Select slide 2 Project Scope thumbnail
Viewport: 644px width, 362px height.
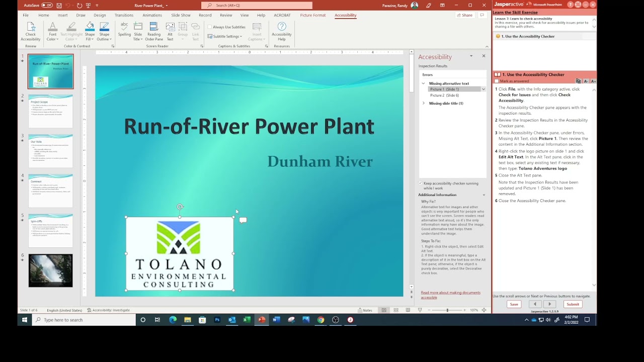pos(50,111)
